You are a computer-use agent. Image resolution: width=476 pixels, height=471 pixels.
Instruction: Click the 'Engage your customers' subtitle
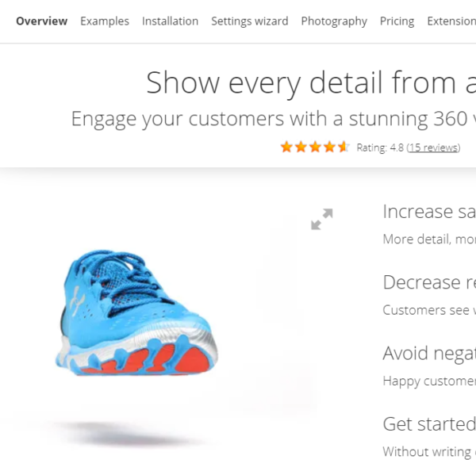pyautogui.click(x=274, y=119)
